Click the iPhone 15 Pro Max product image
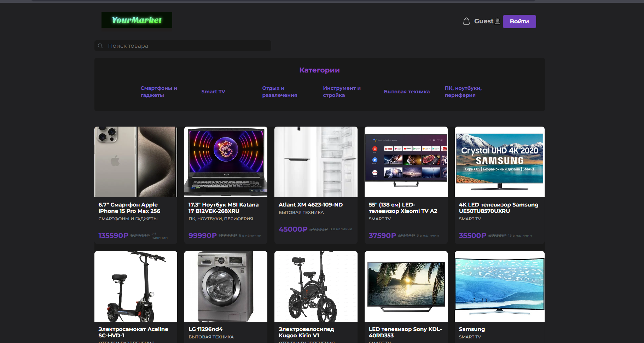644x343 pixels. pos(136,162)
